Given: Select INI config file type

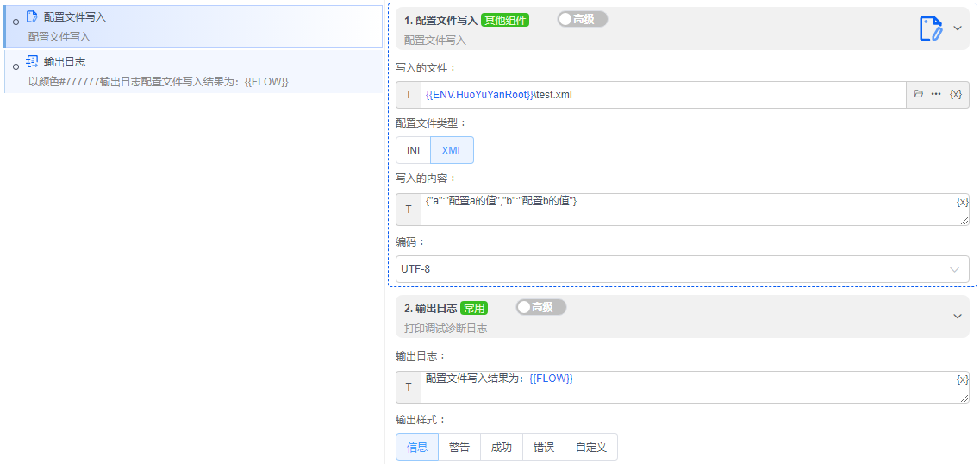Looking at the screenshot, I should tap(413, 150).
